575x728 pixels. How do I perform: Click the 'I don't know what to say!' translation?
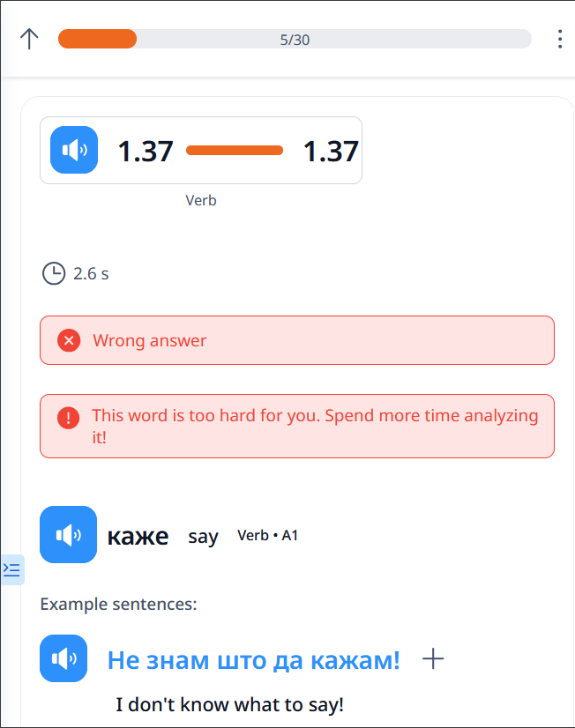coord(229,705)
